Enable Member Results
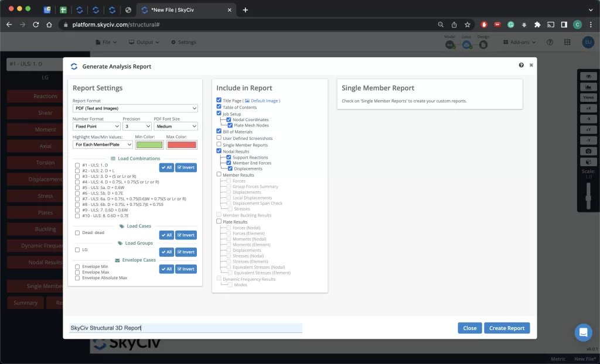Viewport: 600px width, 364px height. tap(219, 174)
